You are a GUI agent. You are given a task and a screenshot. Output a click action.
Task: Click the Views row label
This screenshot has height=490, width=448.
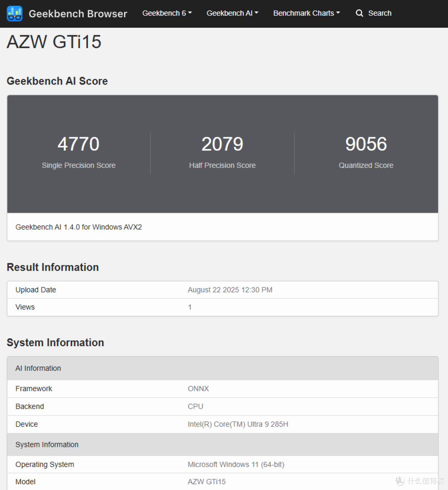pyautogui.click(x=25, y=307)
